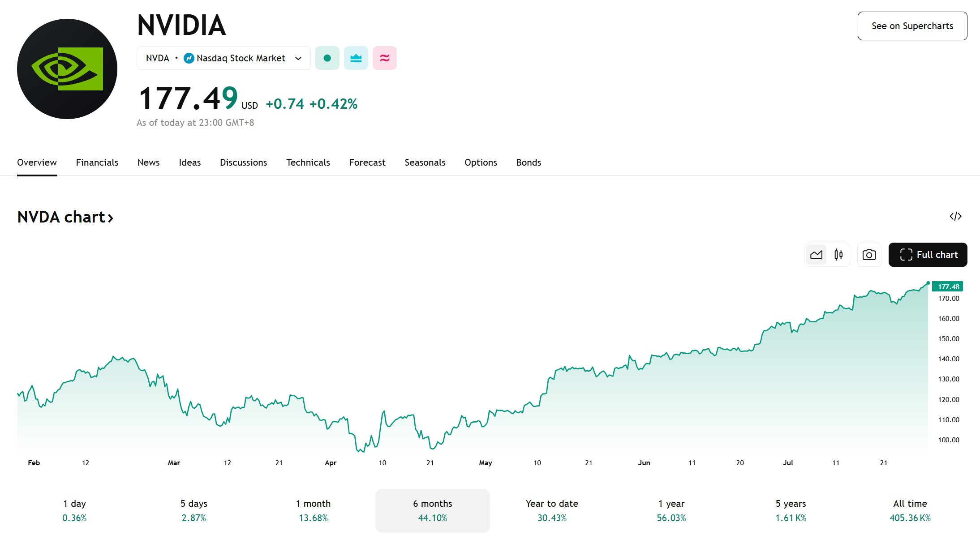Screen dimensions: 980x539
Task: Go to the Ideas tab
Action: (x=190, y=163)
